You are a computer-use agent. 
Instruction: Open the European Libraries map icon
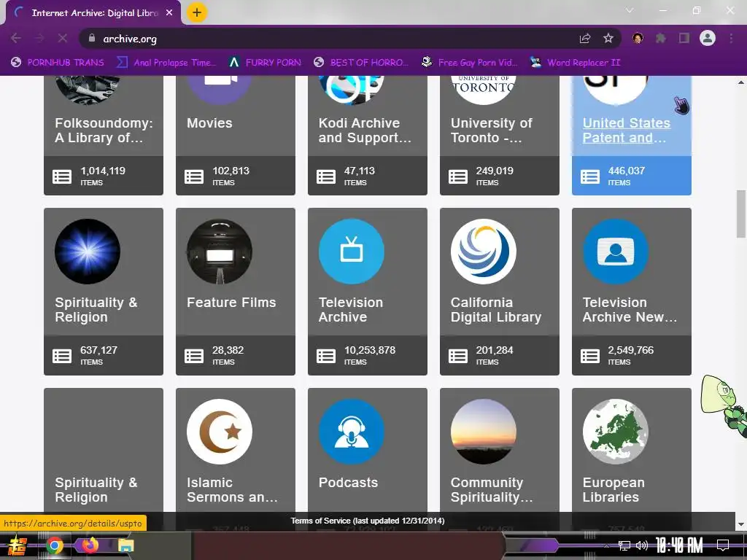[x=615, y=432]
